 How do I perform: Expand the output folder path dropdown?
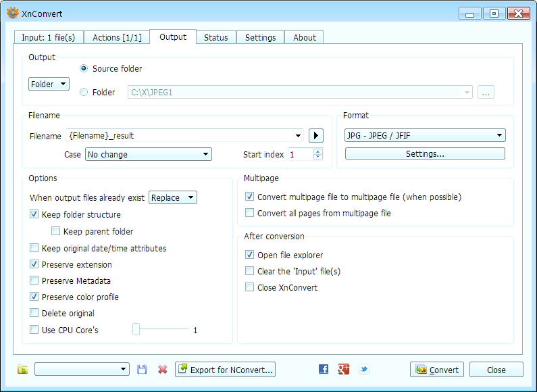click(467, 92)
